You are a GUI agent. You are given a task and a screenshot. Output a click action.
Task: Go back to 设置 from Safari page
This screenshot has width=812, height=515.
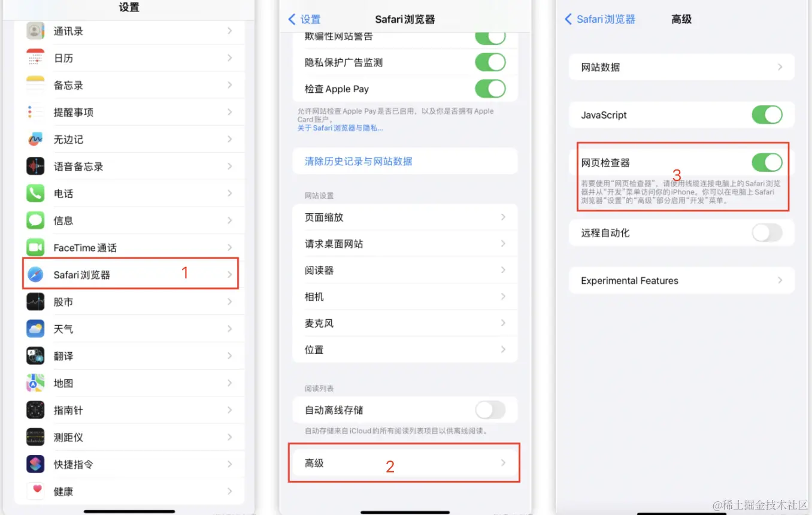[304, 19]
